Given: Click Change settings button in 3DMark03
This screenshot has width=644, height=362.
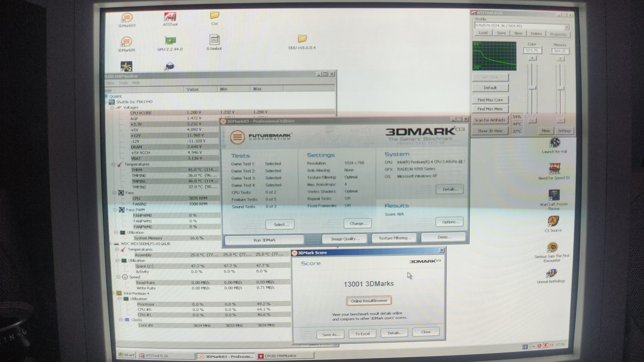Looking at the screenshot, I should click(358, 223).
